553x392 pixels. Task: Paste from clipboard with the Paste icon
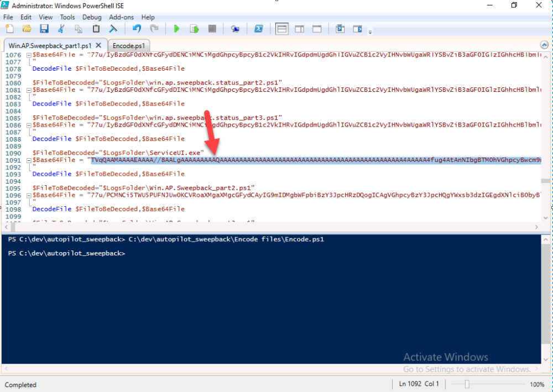[96, 29]
